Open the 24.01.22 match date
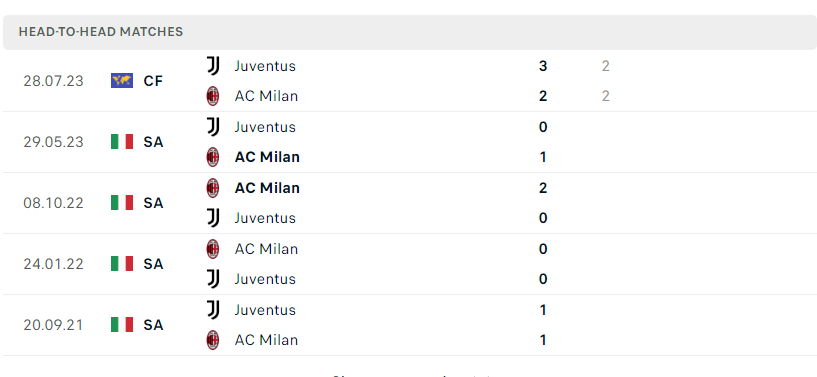This screenshot has height=377, width=817. coord(53,264)
